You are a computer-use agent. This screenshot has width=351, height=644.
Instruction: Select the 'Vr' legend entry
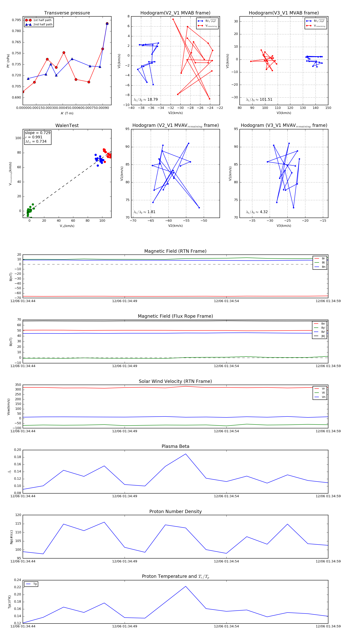coord(320,389)
